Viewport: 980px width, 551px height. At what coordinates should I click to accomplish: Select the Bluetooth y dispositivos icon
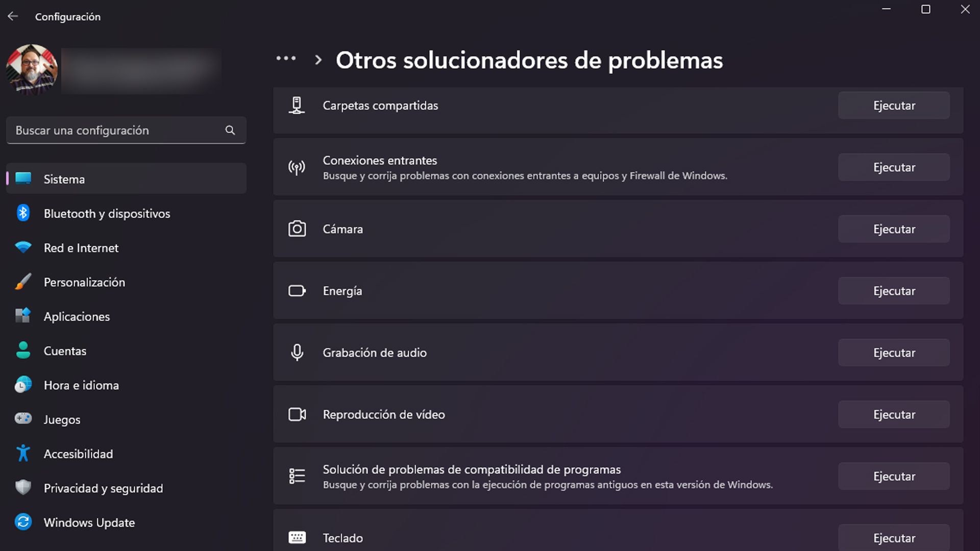click(x=23, y=213)
